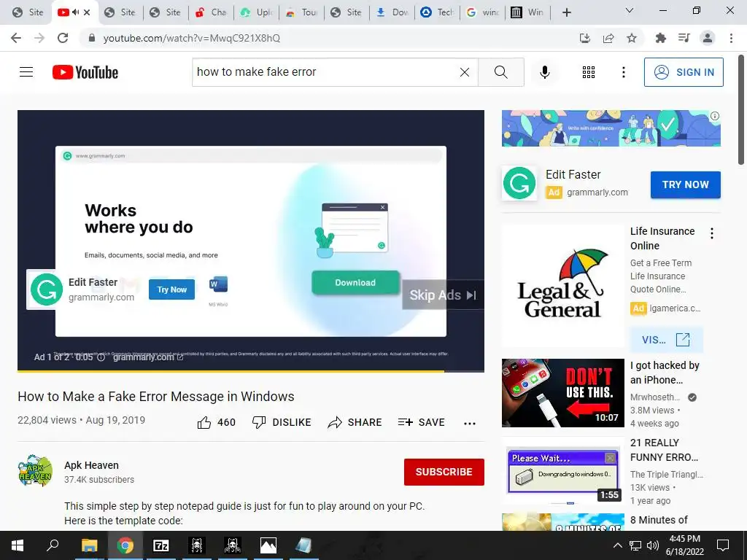
Task: Switch to the Win tab
Action: tap(528, 12)
